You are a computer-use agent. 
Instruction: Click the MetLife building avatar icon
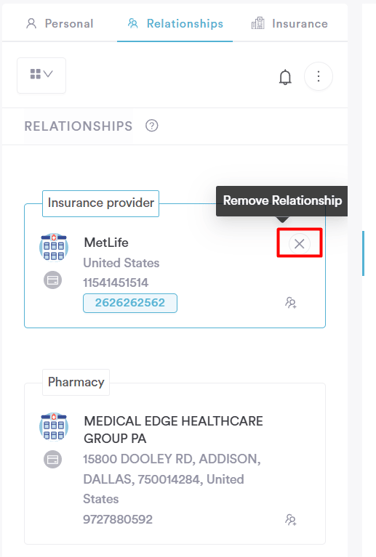pos(54,247)
